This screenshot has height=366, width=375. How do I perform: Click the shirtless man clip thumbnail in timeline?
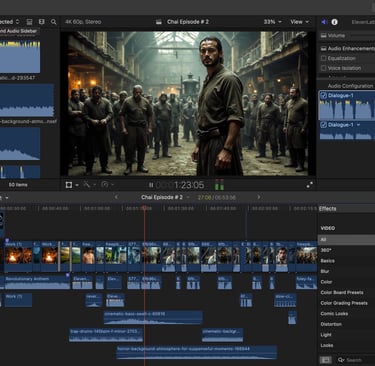(x=88, y=256)
